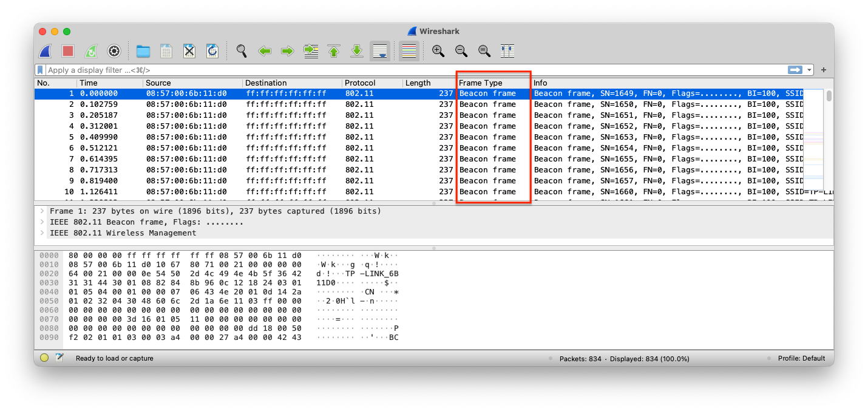
Task: Open a capture file with folder icon
Action: pos(143,51)
